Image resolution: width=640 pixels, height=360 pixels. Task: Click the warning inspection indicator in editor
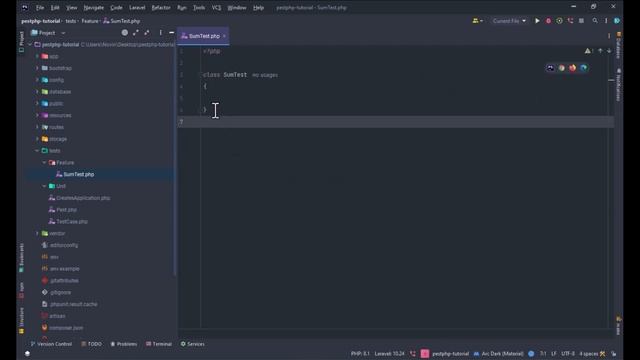588,51
